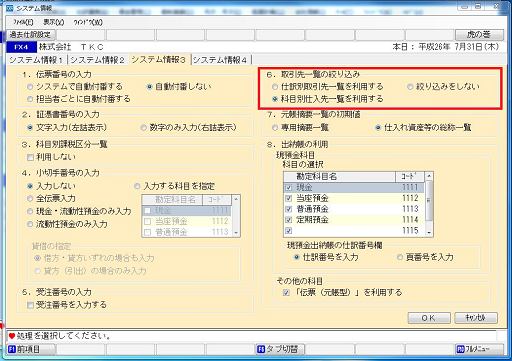Select 現金・流動性預金のみ入力 option
512x361 pixels.
pyautogui.click(x=30, y=211)
